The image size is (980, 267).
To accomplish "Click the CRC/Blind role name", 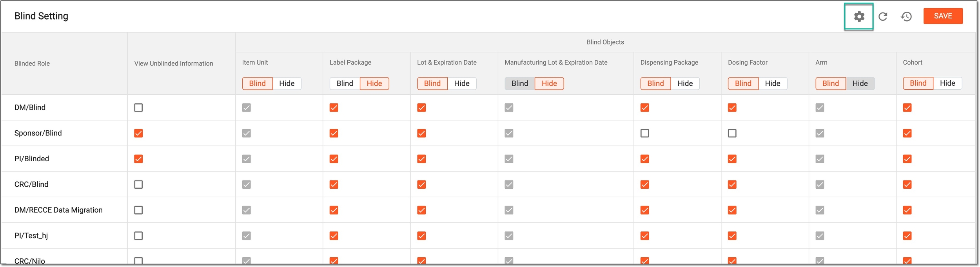I will 31,184.
